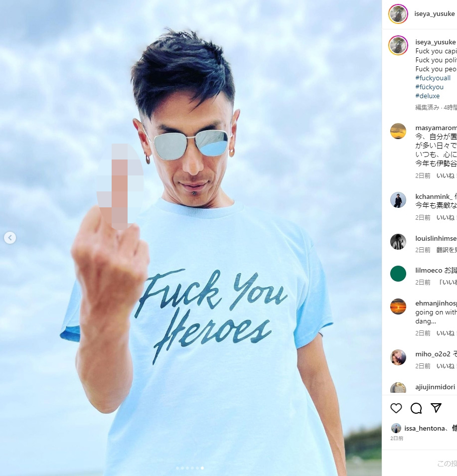Image resolution: width=457 pixels, height=476 pixels.
Task: View ehmanjinhos sunset avatar
Action: 398,307
